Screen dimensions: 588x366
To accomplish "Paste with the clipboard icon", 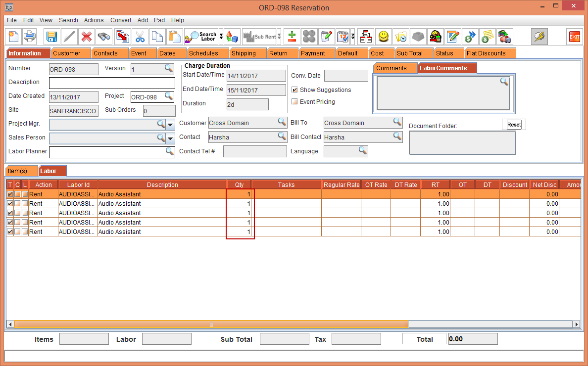I will pos(174,37).
